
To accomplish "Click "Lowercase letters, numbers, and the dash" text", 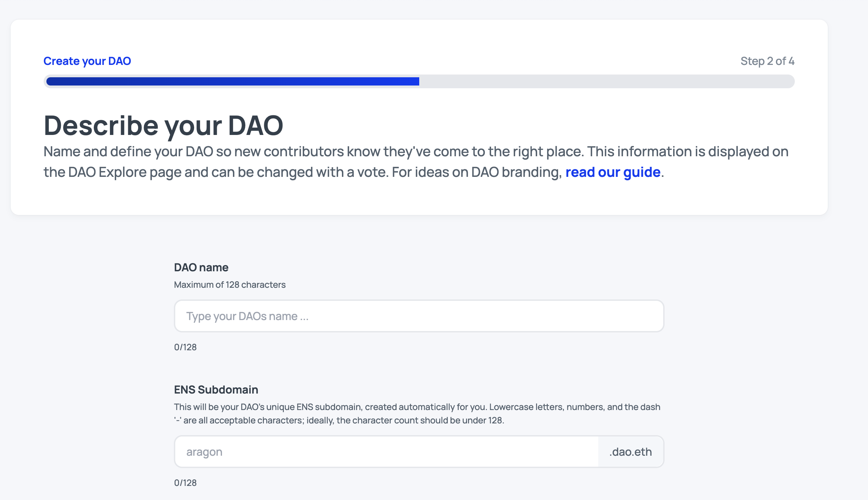I will [x=575, y=407].
